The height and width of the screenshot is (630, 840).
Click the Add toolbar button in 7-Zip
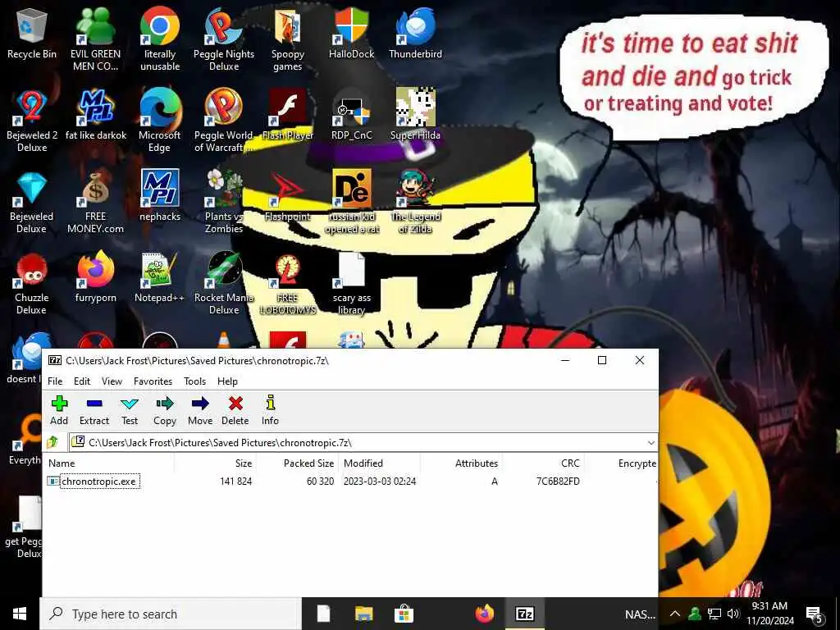click(x=59, y=410)
